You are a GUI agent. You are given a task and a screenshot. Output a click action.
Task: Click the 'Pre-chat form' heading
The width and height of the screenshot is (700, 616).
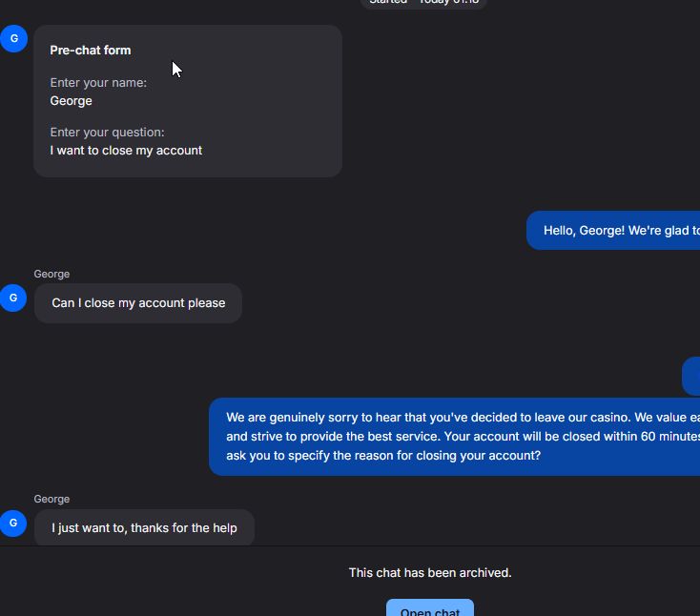(x=91, y=51)
